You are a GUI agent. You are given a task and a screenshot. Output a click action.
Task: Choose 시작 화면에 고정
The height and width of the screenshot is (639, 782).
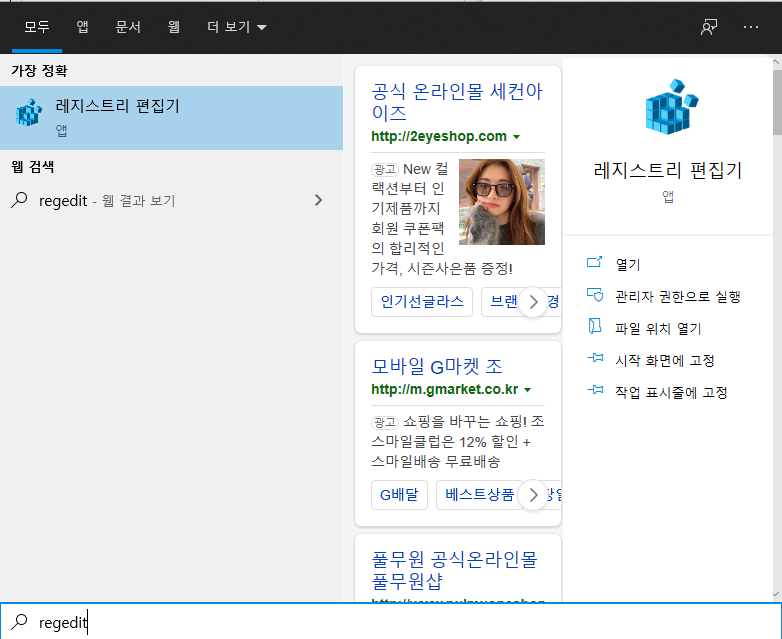point(664,360)
